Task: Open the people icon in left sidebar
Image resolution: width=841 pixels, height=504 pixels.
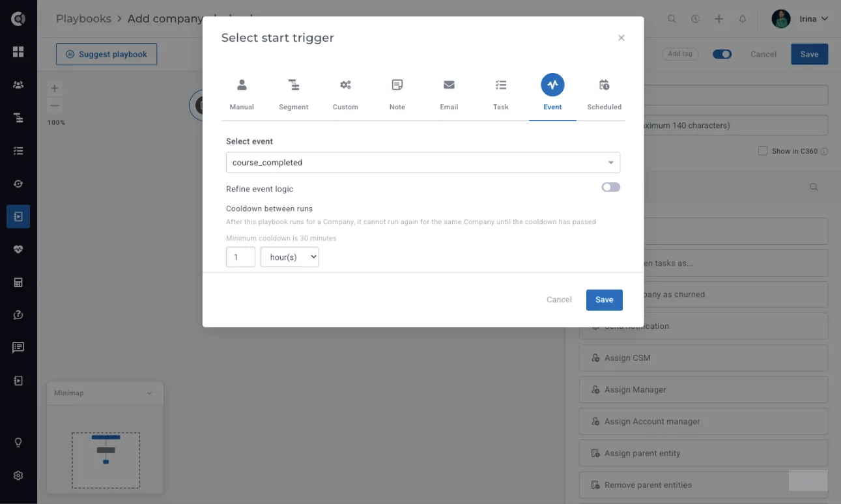Action: [18, 85]
